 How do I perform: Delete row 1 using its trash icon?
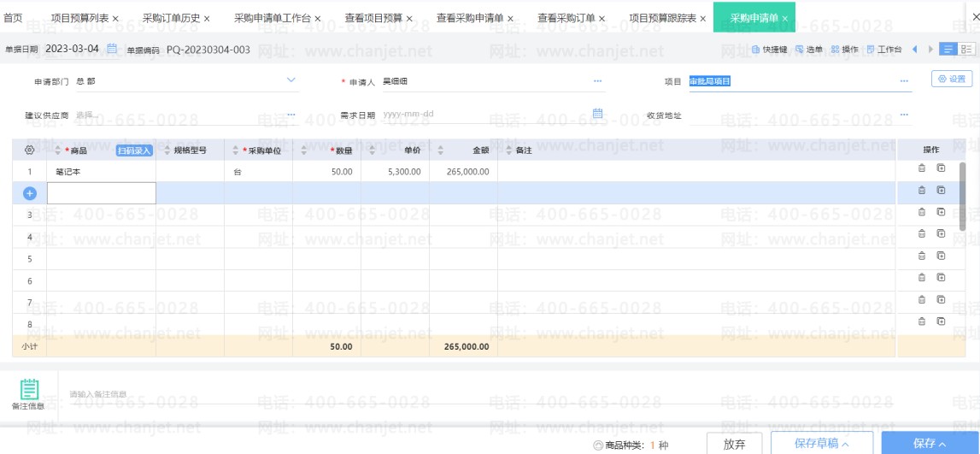click(x=921, y=168)
